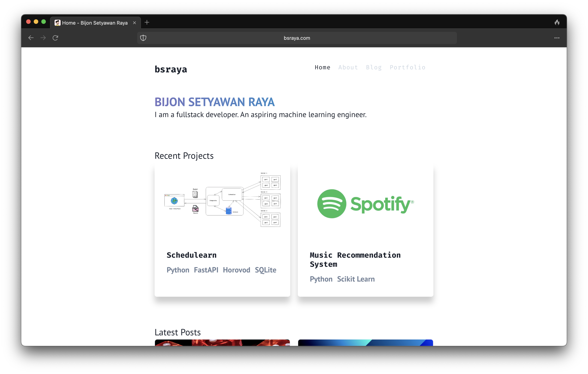
Task: Click the bsraya site logo
Action: pos(171,69)
